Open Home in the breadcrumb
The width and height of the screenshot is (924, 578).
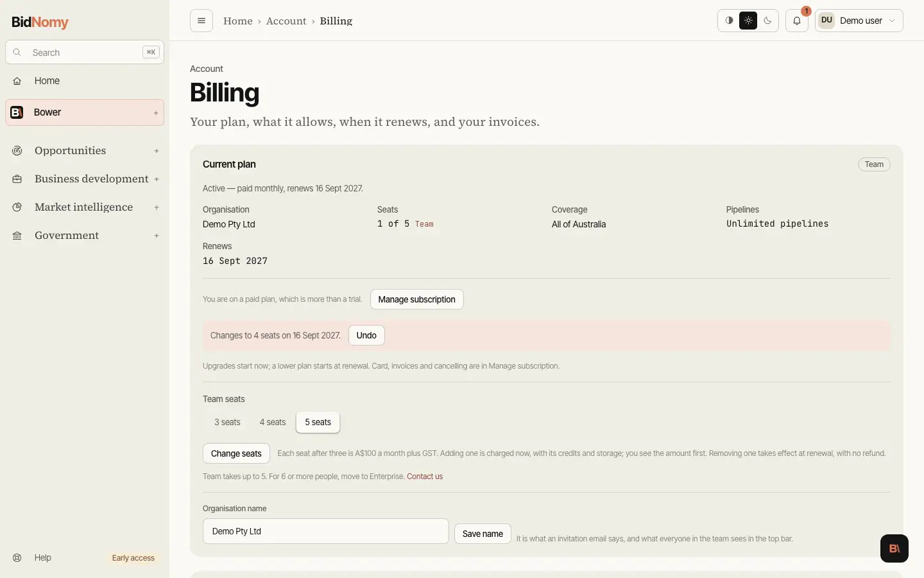(x=238, y=21)
